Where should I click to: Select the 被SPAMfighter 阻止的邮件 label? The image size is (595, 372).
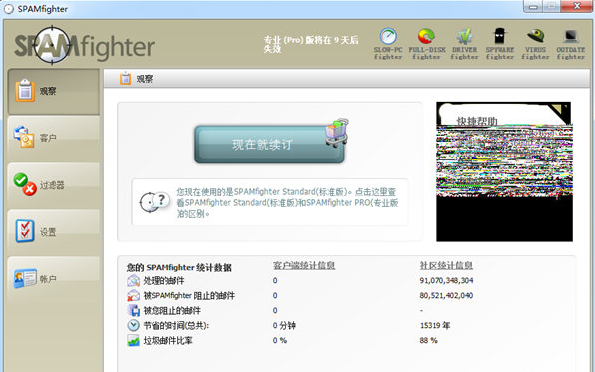189,296
